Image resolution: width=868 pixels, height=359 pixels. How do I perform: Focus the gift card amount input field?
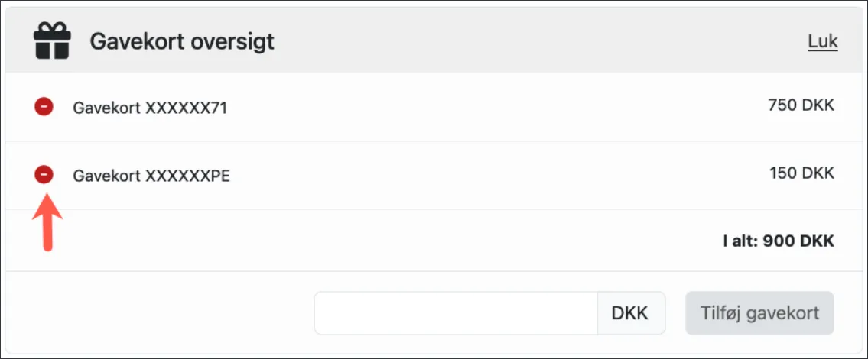[455, 313]
